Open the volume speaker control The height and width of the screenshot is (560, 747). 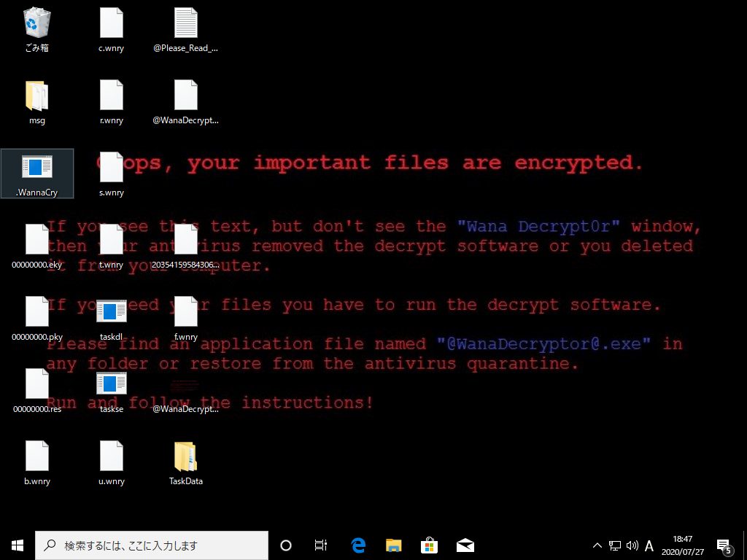tap(632, 545)
